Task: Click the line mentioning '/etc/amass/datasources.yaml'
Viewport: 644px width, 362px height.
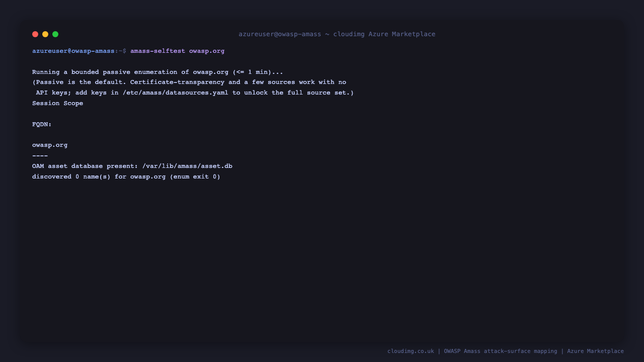Action: pos(195,93)
